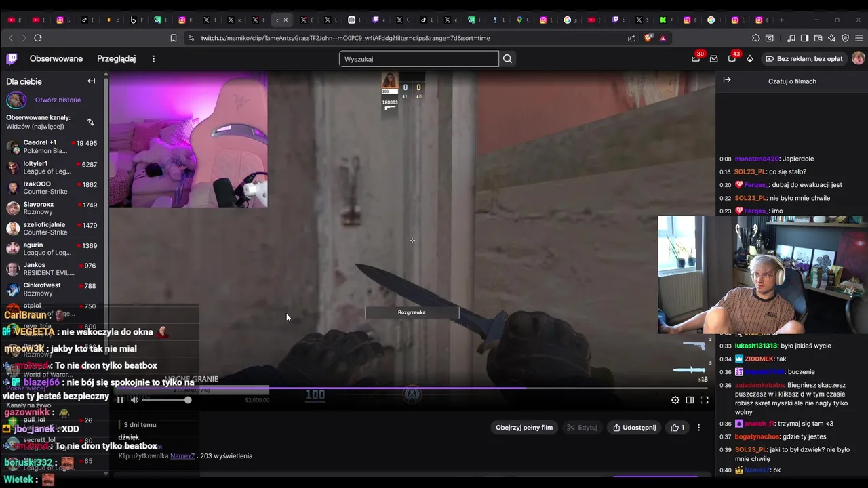Click Otwórz historie link
This screenshot has height=488, width=868.
(58, 100)
